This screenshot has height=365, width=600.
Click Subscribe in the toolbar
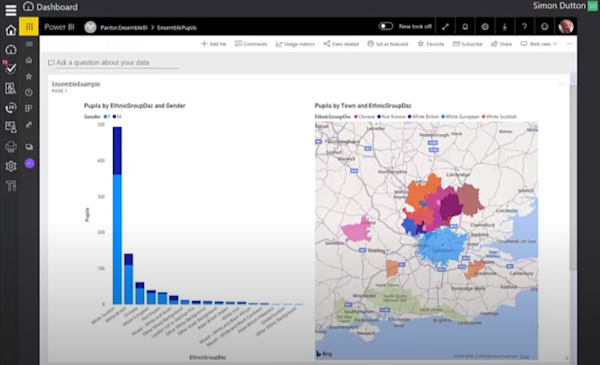click(x=468, y=44)
